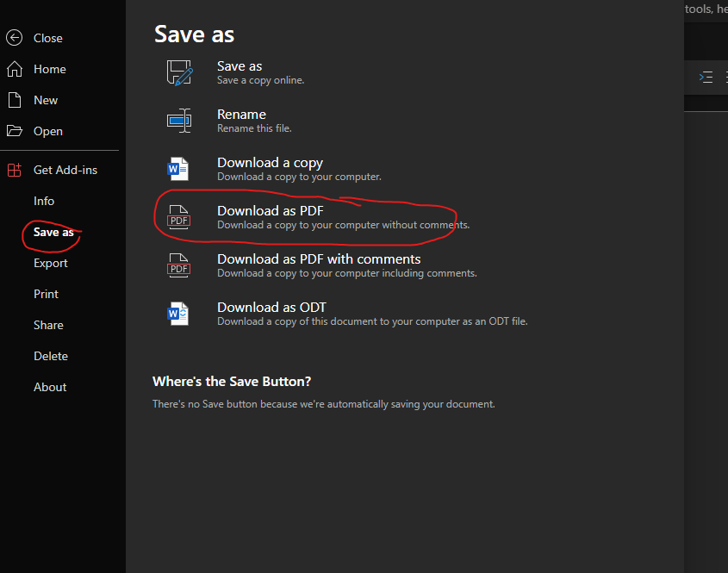728x573 pixels.
Task: Click the Word icon beside Download as ODT
Action: pyautogui.click(x=177, y=314)
